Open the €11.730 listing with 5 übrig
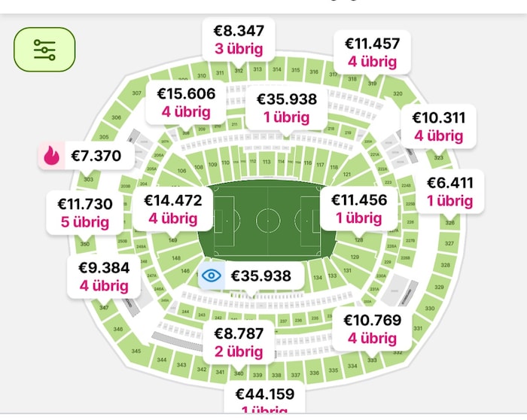The image size is (527, 420). (x=84, y=212)
